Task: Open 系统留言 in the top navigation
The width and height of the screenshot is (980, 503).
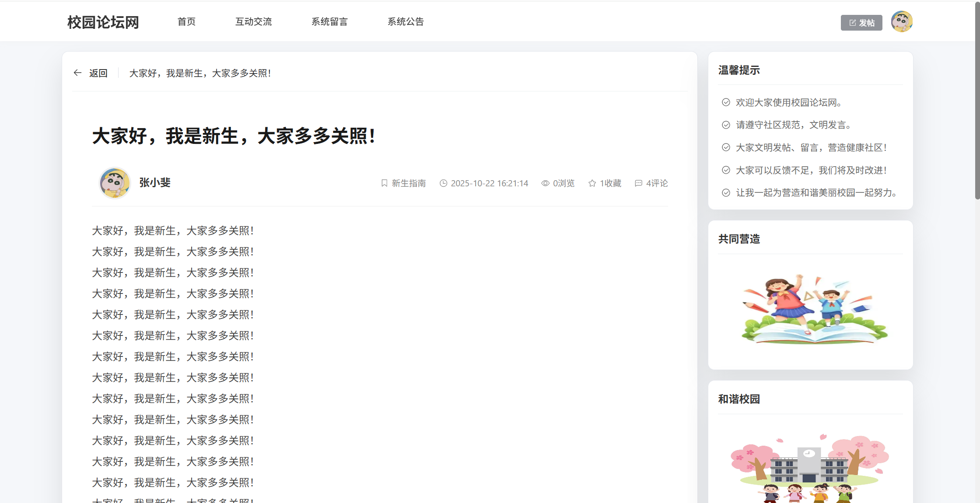Action: (x=329, y=22)
